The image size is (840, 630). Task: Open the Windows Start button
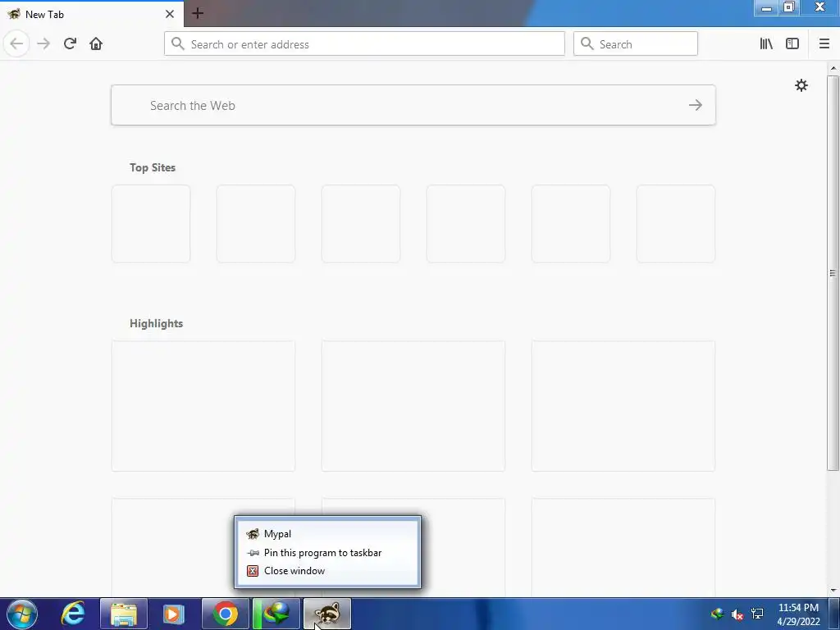coord(22,614)
